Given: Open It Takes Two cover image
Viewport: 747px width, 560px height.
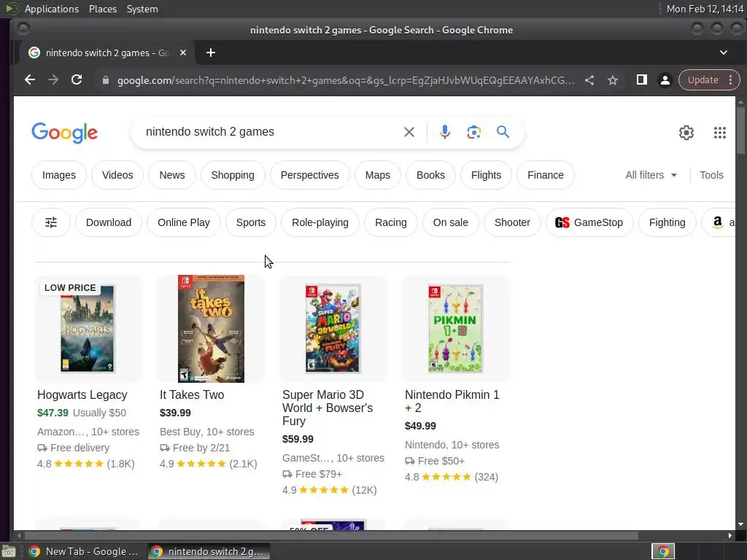Looking at the screenshot, I should click(211, 329).
